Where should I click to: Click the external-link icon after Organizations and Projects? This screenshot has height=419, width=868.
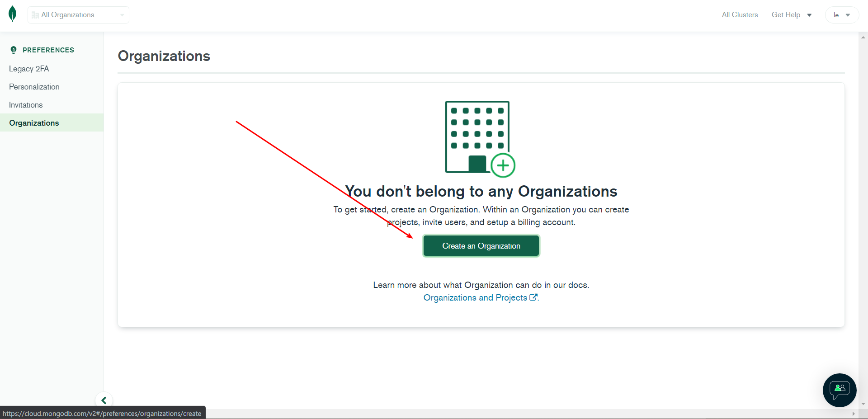[x=534, y=297]
